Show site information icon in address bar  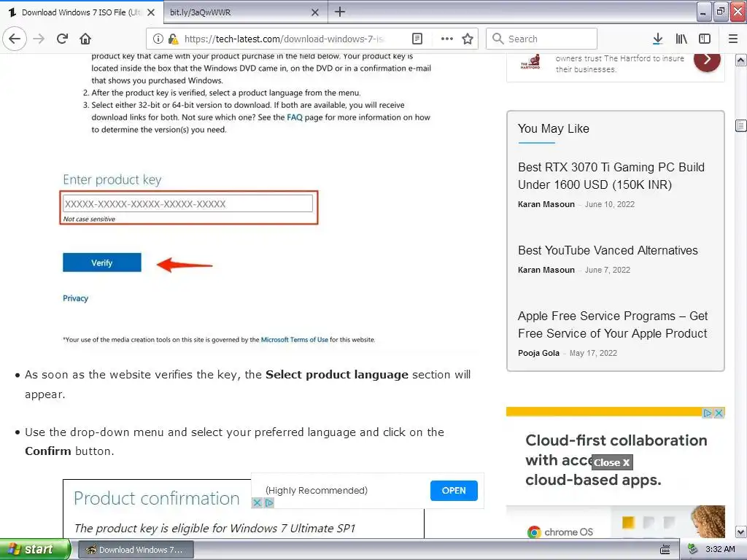(158, 39)
